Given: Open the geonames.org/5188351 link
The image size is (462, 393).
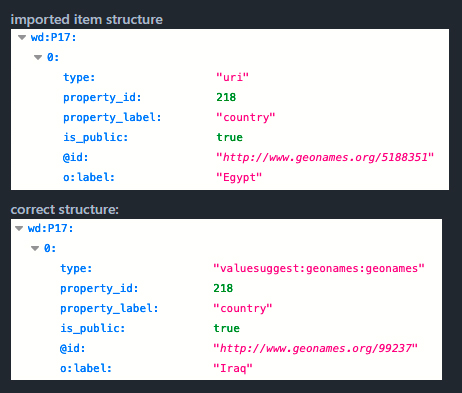Looking at the screenshot, I should tap(325, 157).
